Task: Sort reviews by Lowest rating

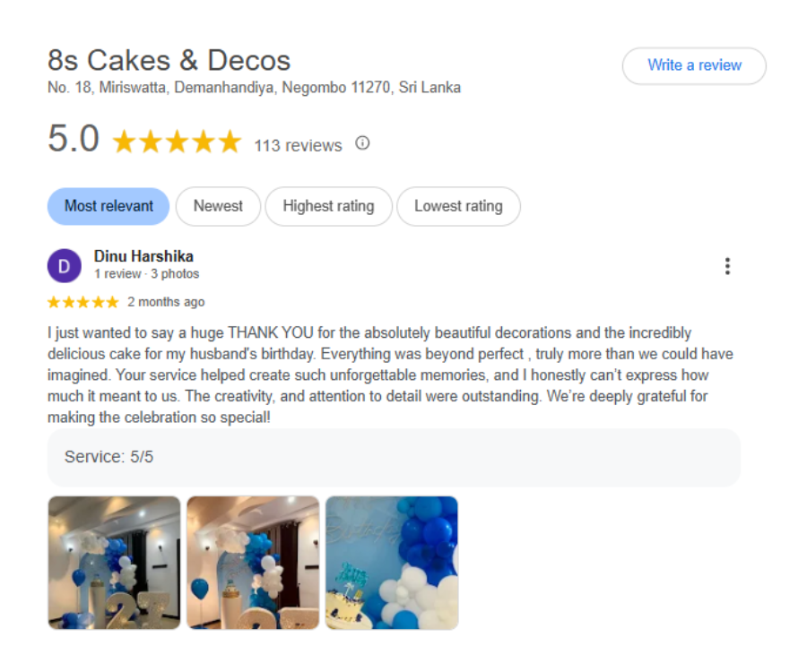Action: coord(458,206)
